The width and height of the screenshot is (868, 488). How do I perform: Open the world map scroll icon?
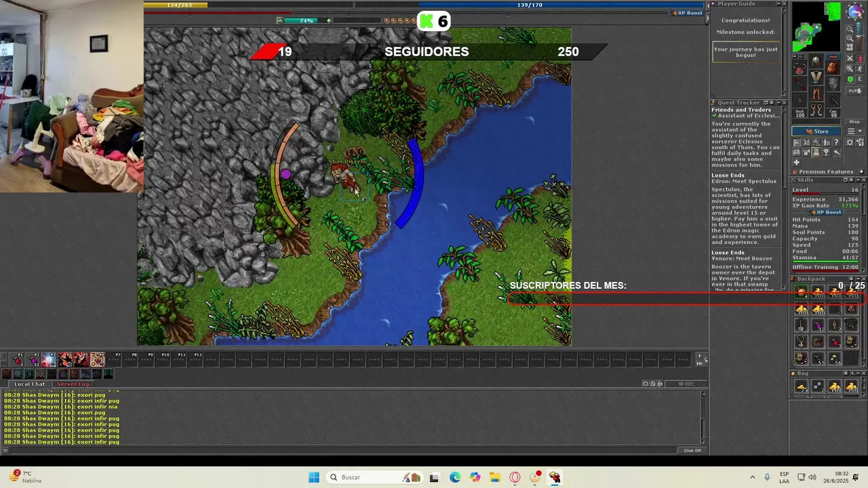(850, 47)
